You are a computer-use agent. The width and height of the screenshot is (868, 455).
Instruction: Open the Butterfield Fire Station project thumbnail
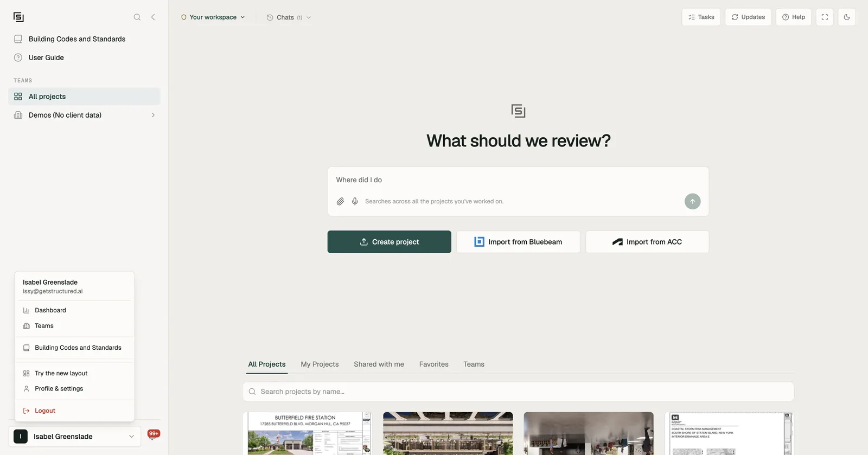pyautogui.click(x=307, y=433)
